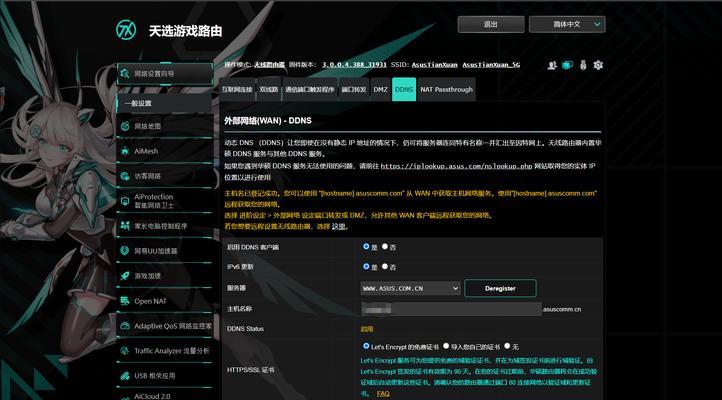Image resolution: width=722 pixels, height=400 pixels.
Task: Click the 一般设置 sidebar section header
Action: (165, 104)
